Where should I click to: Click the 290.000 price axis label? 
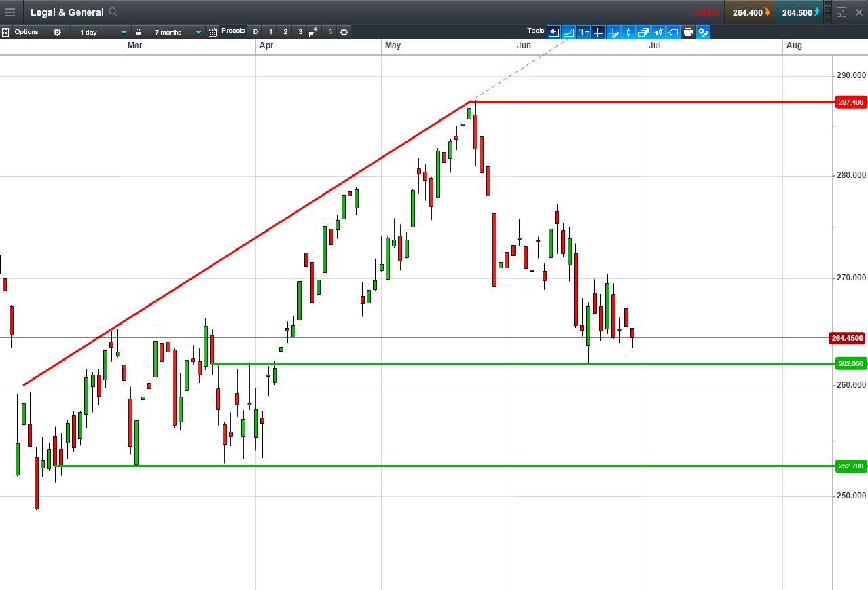(x=851, y=75)
